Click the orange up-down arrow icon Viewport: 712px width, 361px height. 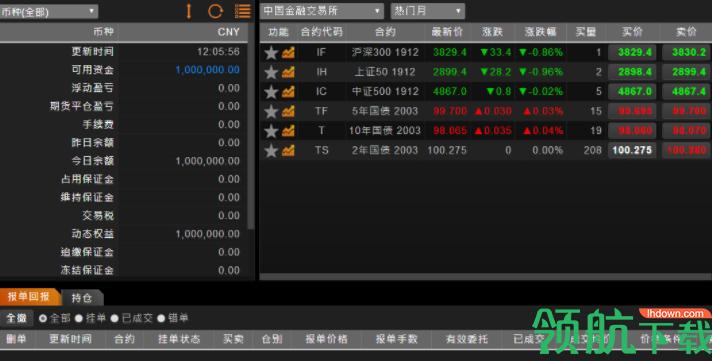[189, 11]
